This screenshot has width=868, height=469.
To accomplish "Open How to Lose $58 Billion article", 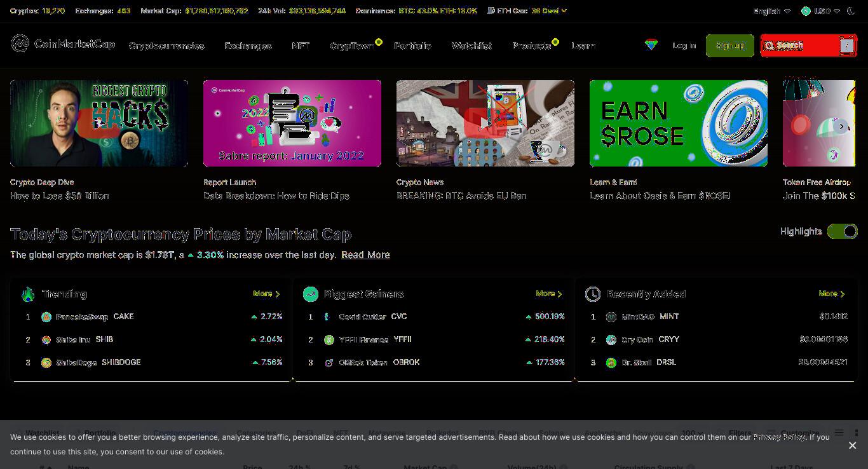I will pyautogui.click(x=60, y=196).
